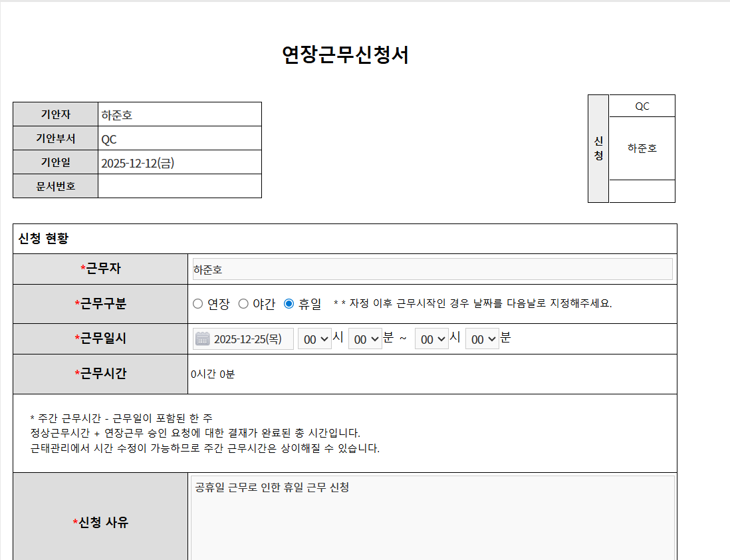Click the empty 문서번호 value cell
This screenshot has width=730, height=560.
[180, 186]
